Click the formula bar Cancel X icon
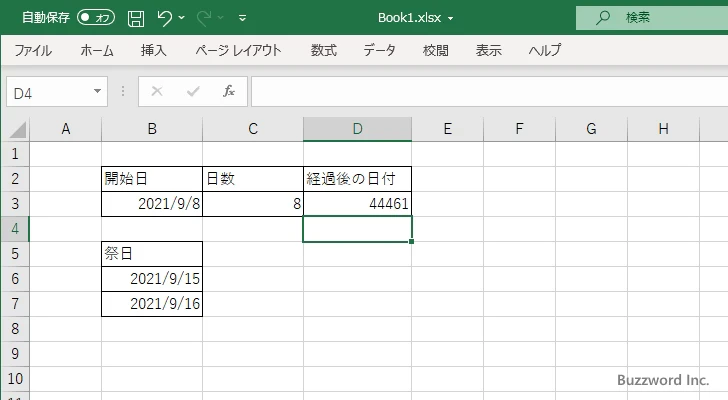This screenshot has height=400, width=728. coord(157,91)
